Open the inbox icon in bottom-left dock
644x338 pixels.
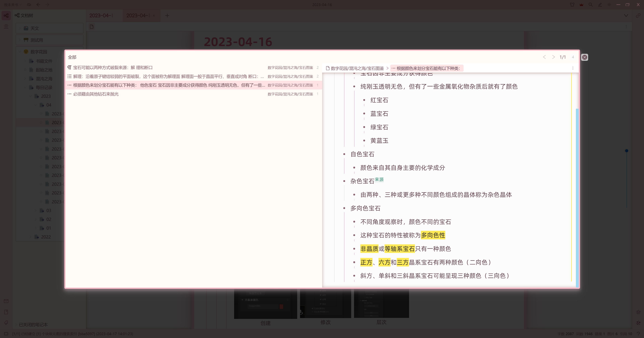pyautogui.click(x=6, y=301)
